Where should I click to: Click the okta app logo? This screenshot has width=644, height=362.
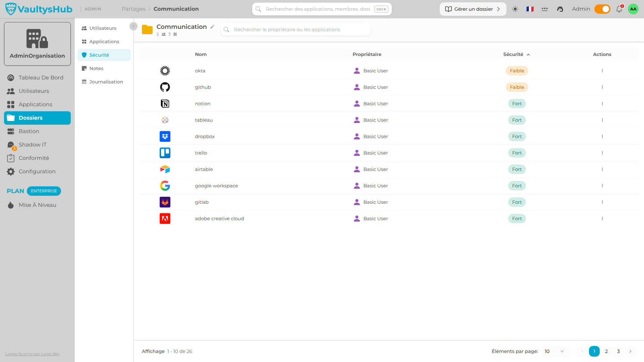[x=165, y=71]
